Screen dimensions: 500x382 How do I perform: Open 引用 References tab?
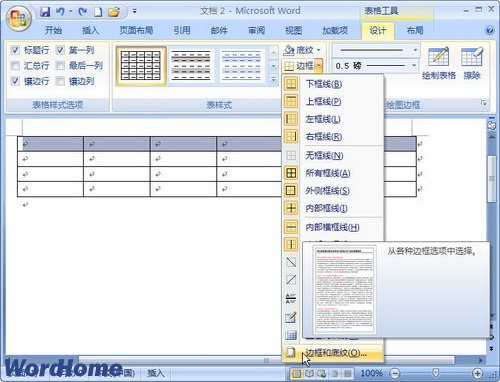(x=182, y=31)
